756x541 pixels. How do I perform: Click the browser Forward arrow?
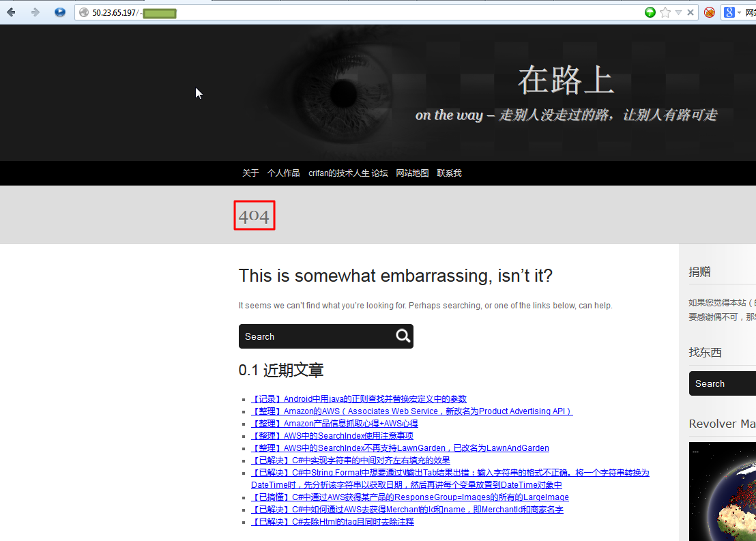pyautogui.click(x=35, y=12)
